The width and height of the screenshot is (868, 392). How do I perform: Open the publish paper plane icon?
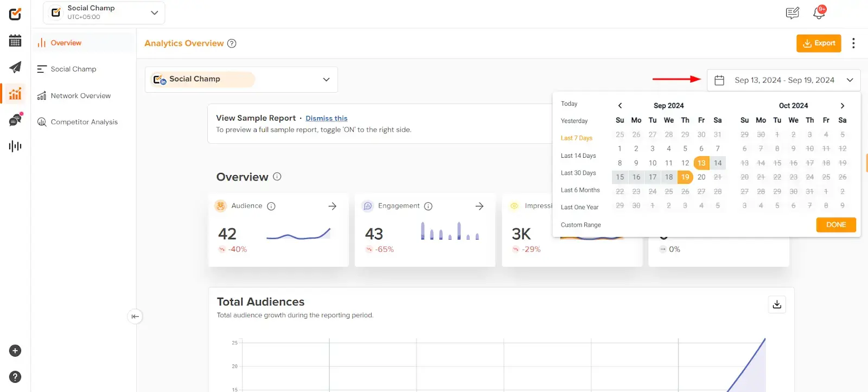[15, 67]
